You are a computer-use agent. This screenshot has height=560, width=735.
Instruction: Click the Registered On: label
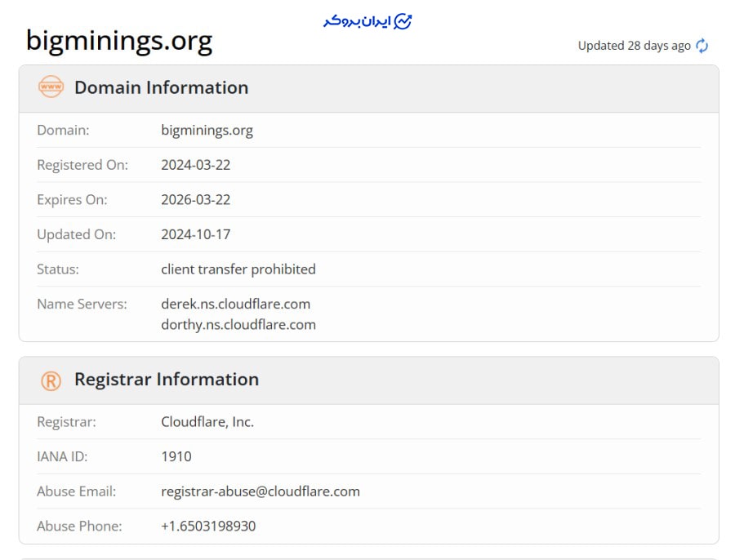(82, 165)
